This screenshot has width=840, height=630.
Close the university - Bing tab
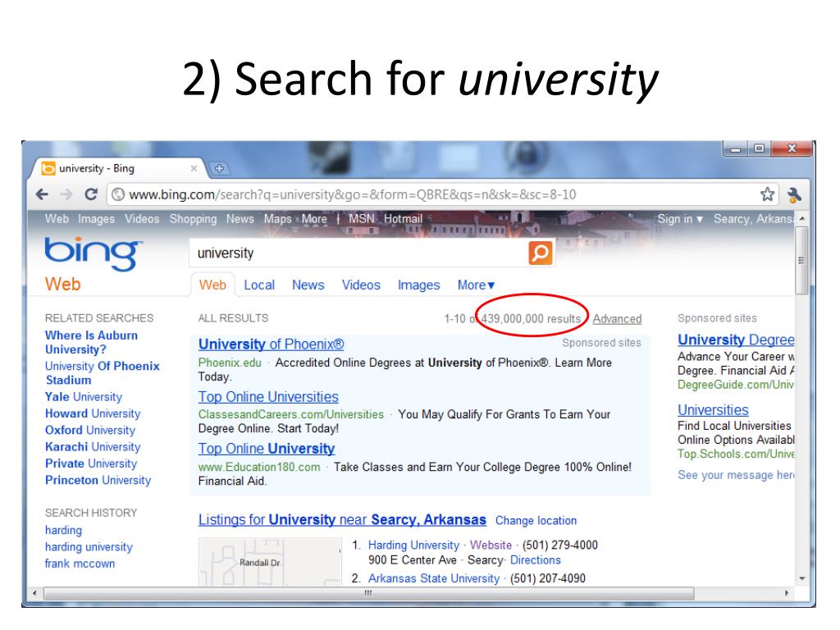point(194,168)
